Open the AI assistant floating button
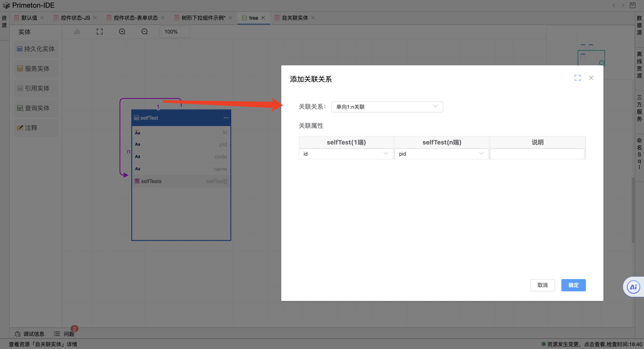The image size is (644, 349). pos(633,287)
